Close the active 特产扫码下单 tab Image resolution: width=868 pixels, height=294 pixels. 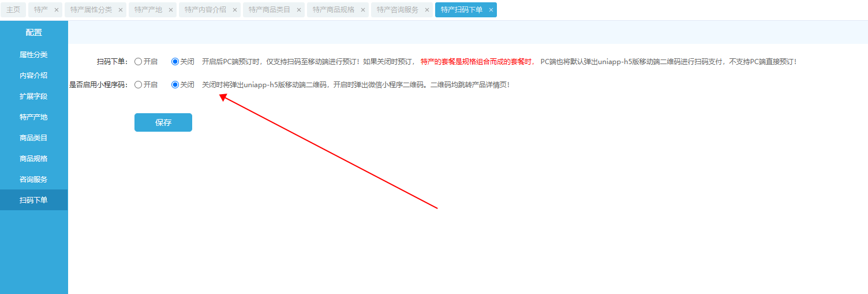click(491, 10)
